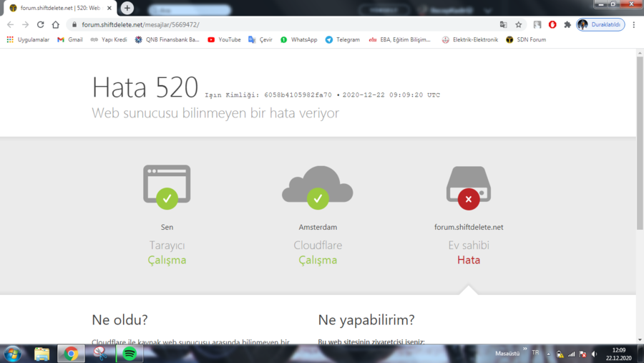The height and width of the screenshot is (363, 644).
Task: Click the page vertical scrollbar thumb
Action: tap(640, 143)
